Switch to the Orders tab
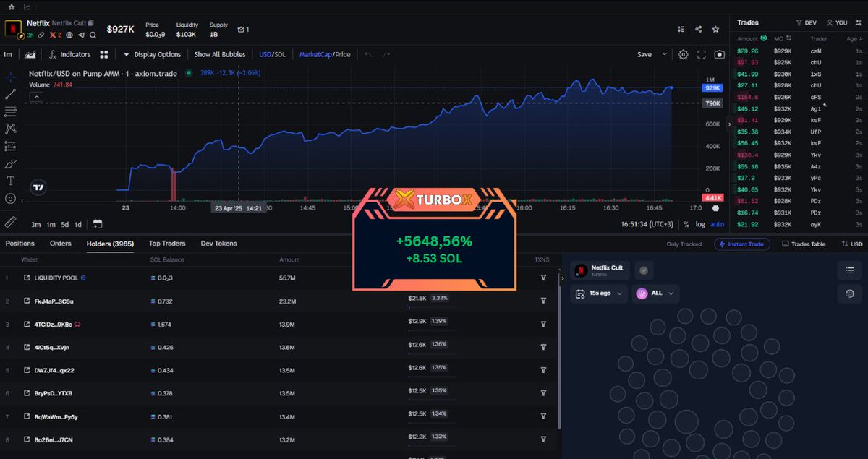868x459 pixels. coord(61,244)
